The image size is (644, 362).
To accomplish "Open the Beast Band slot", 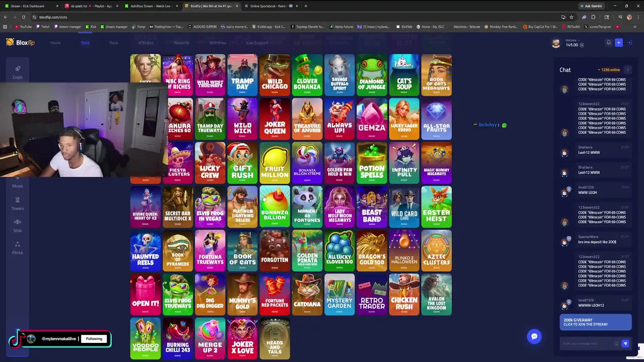I will pos(372,207).
